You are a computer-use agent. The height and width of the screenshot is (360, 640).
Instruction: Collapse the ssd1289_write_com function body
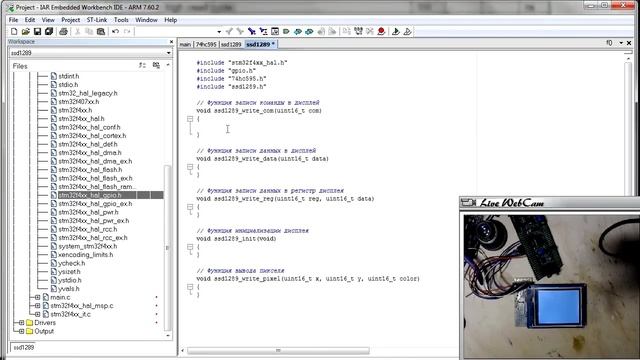click(190, 119)
